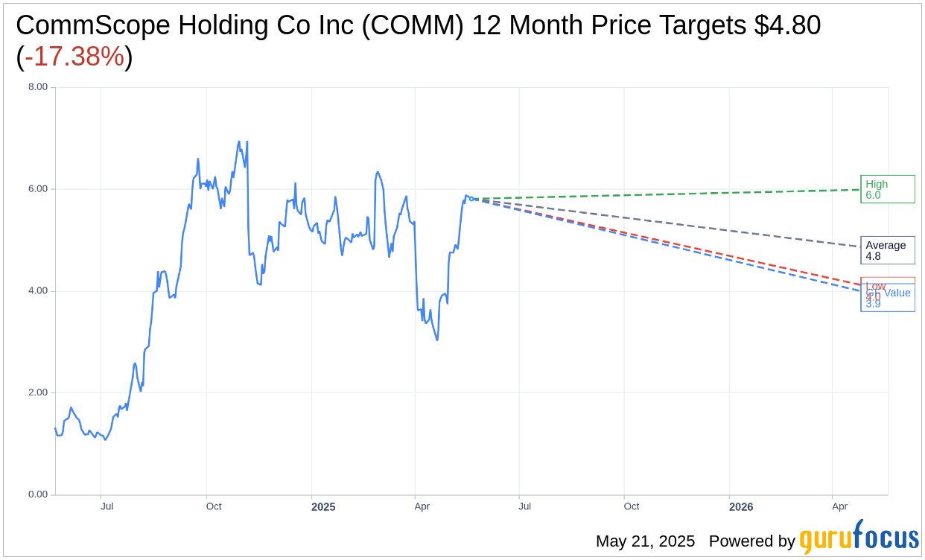Click the first Jul x-axis label

(107, 506)
